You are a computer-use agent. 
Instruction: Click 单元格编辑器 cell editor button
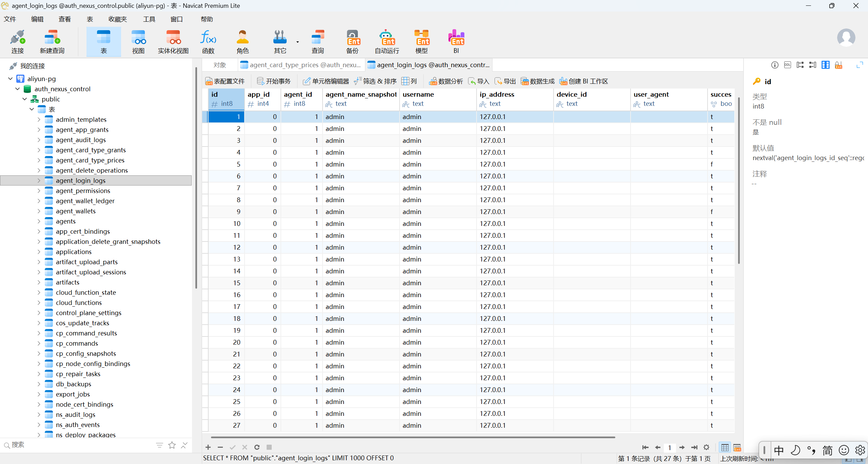326,81
